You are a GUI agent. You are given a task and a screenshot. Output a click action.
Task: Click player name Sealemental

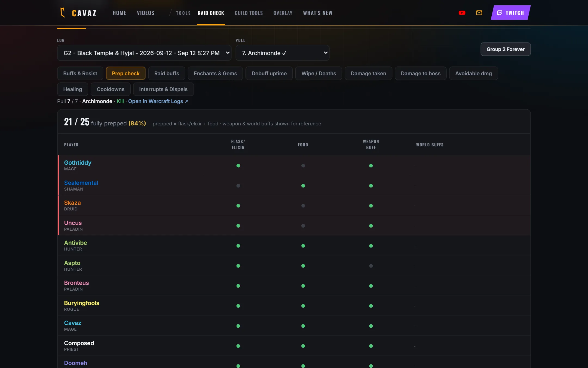click(81, 183)
